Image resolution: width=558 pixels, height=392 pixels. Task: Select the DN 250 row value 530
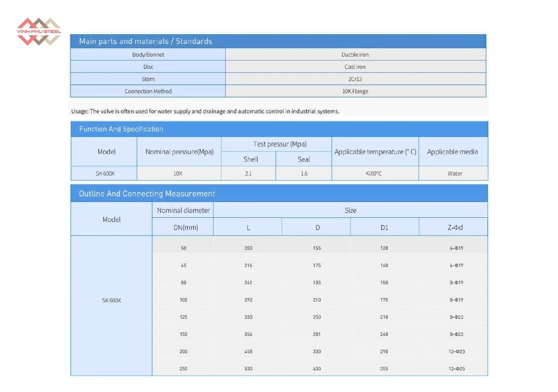[x=248, y=368]
